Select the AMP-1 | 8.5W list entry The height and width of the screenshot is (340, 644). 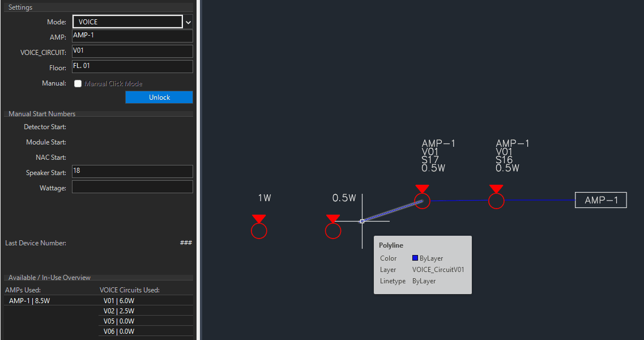click(x=29, y=301)
